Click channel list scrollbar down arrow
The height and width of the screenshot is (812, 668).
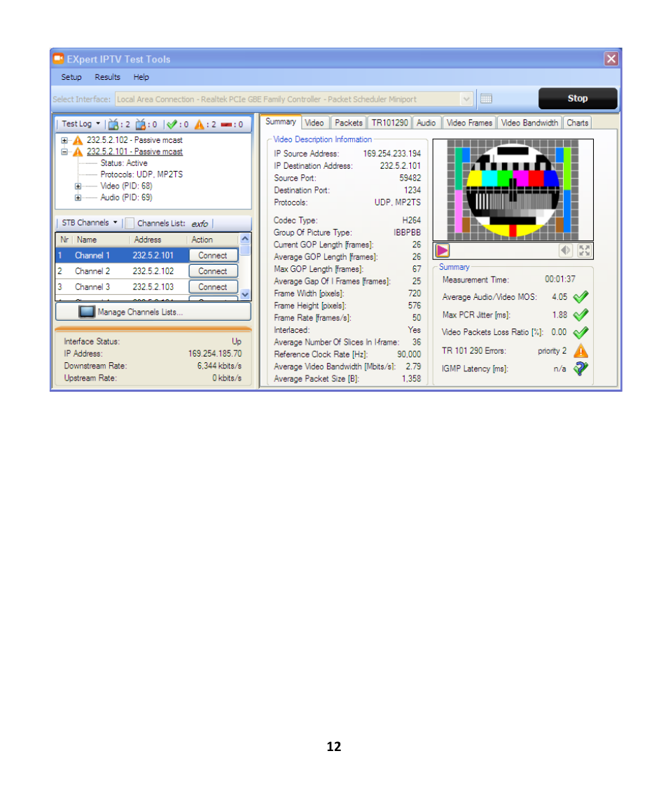pos(245,294)
